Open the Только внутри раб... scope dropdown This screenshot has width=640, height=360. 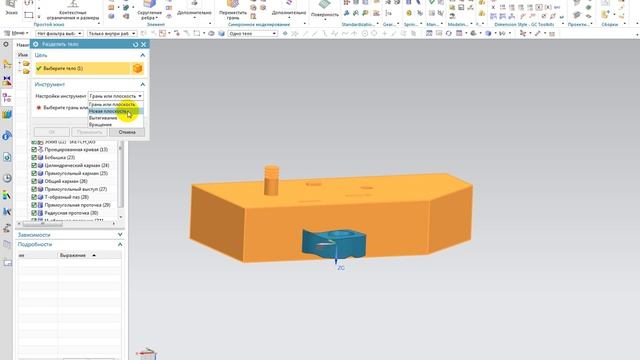112,33
